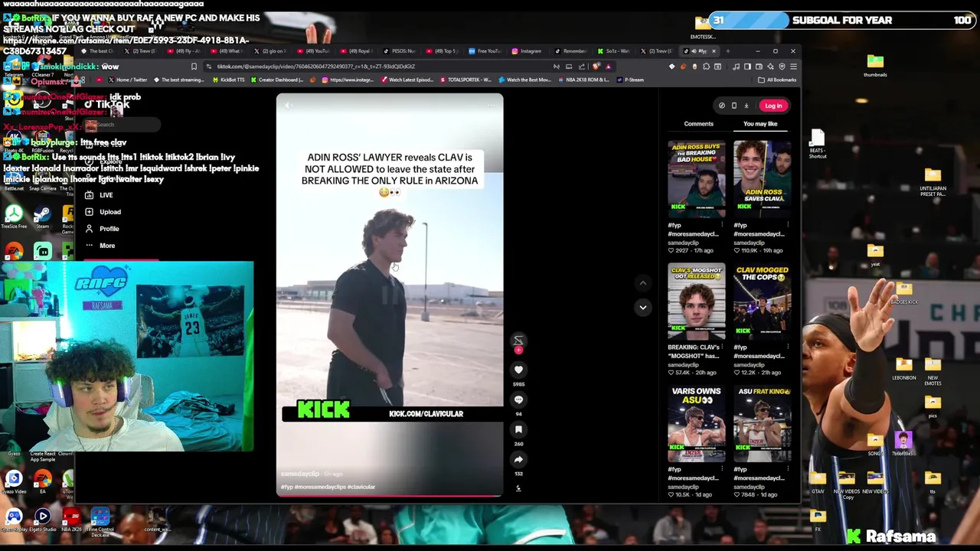Open 'TOTALSPORTEK' bookmark
The image size is (980, 551).
tap(465, 80)
